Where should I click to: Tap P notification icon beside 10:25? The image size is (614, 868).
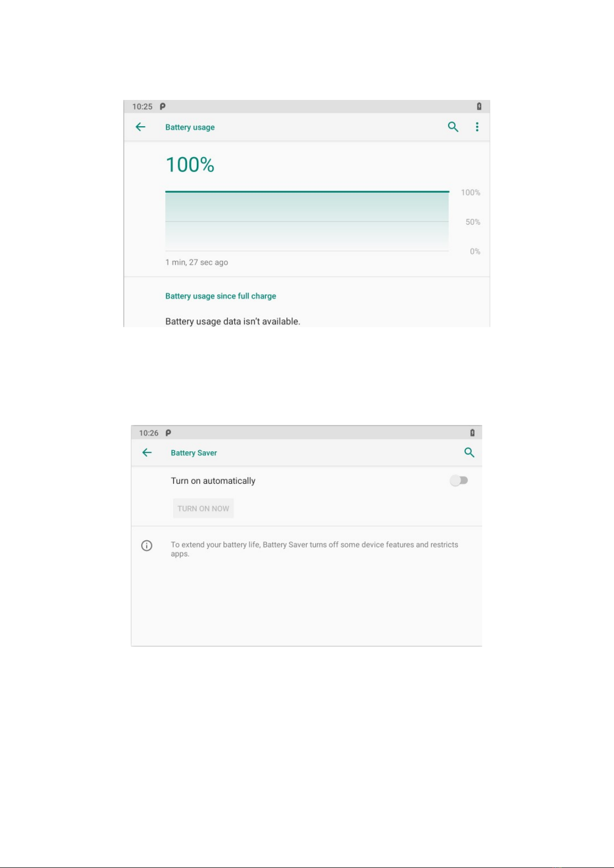click(162, 107)
